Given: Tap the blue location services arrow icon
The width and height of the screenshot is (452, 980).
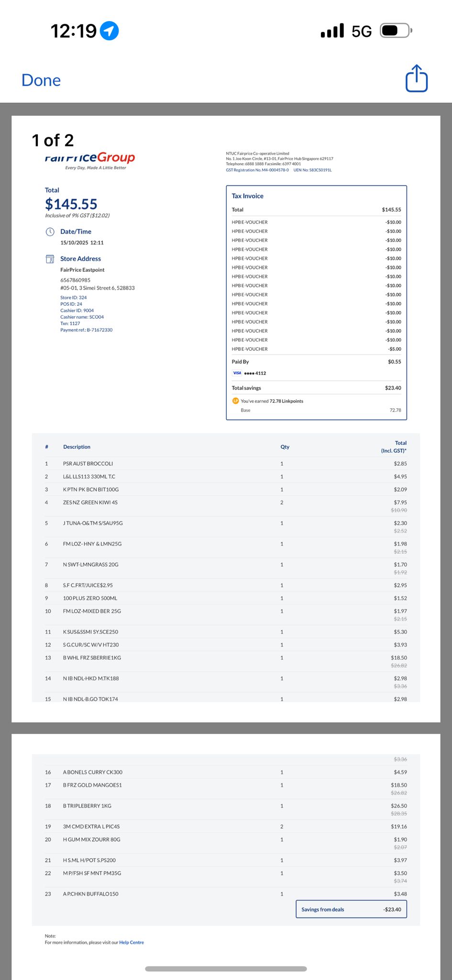Looking at the screenshot, I should point(110,31).
